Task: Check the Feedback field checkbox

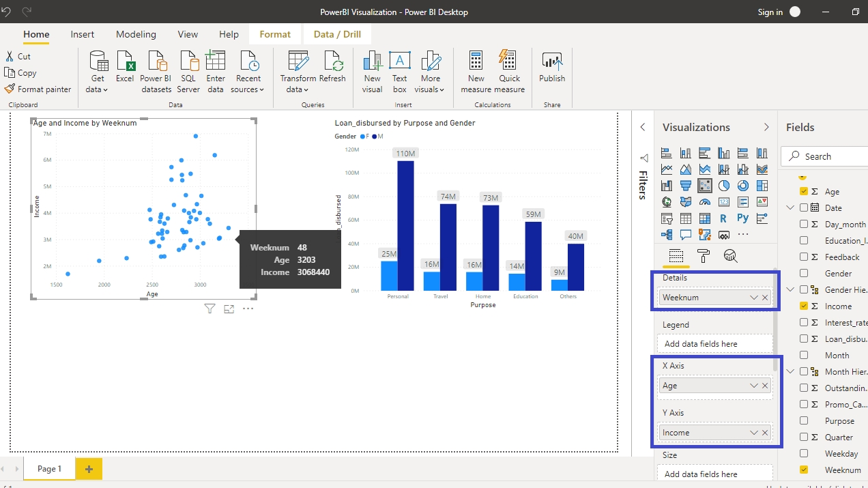Action: coord(804,257)
